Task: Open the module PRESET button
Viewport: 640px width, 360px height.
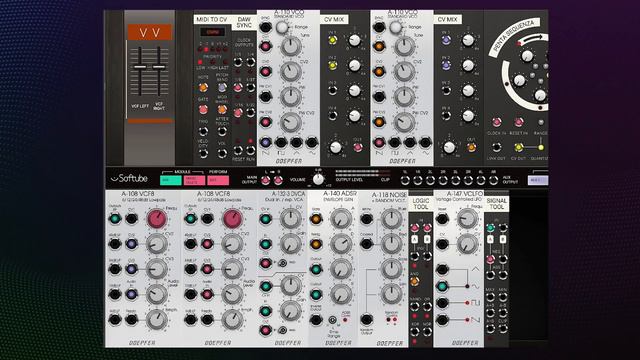Action: tap(194, 180)
